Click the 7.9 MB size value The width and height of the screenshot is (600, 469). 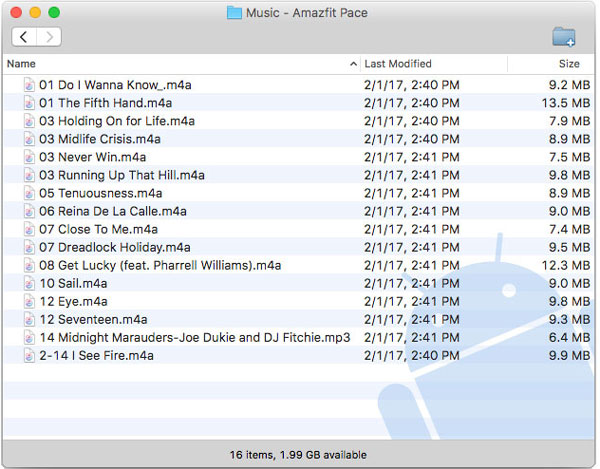click(569, 121)
